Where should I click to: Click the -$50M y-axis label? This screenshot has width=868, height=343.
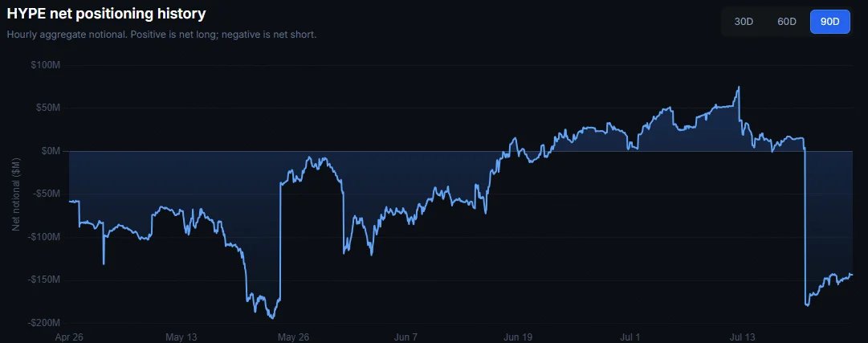(47, 194)
